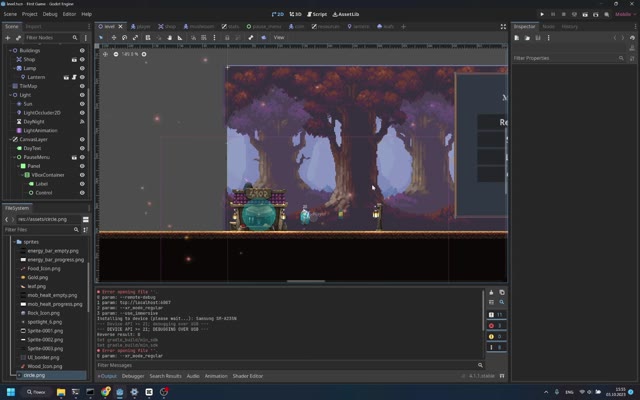
Task: Run the project with play button
Action: [542, 14]
